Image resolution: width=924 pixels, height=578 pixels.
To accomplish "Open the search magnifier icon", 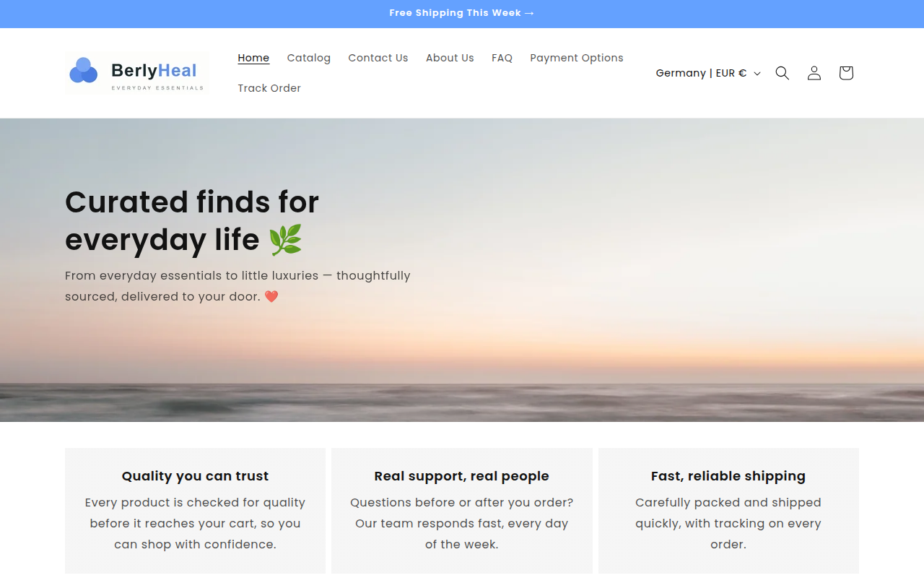I will [783, 73].
